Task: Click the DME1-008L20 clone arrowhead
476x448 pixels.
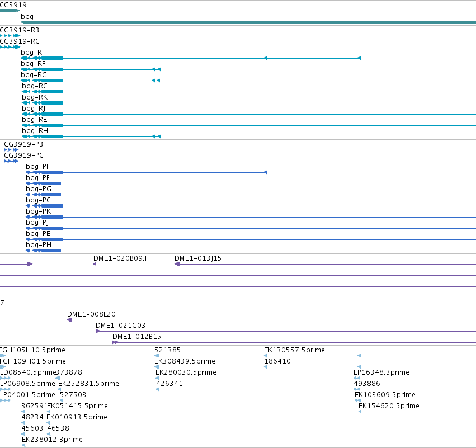Action: tap(69, 320)
